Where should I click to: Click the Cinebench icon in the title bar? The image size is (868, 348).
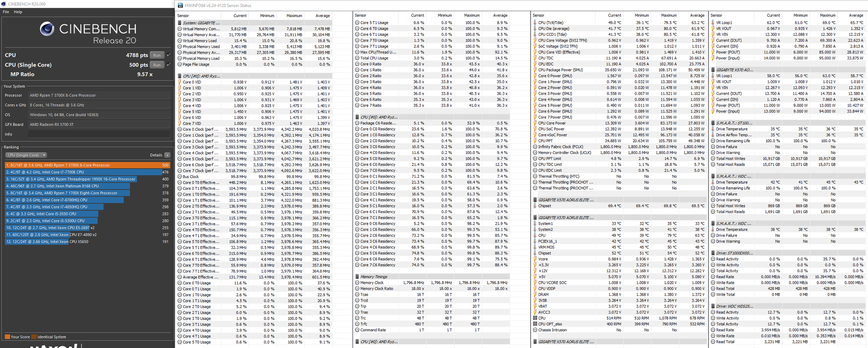coord(4,4)
